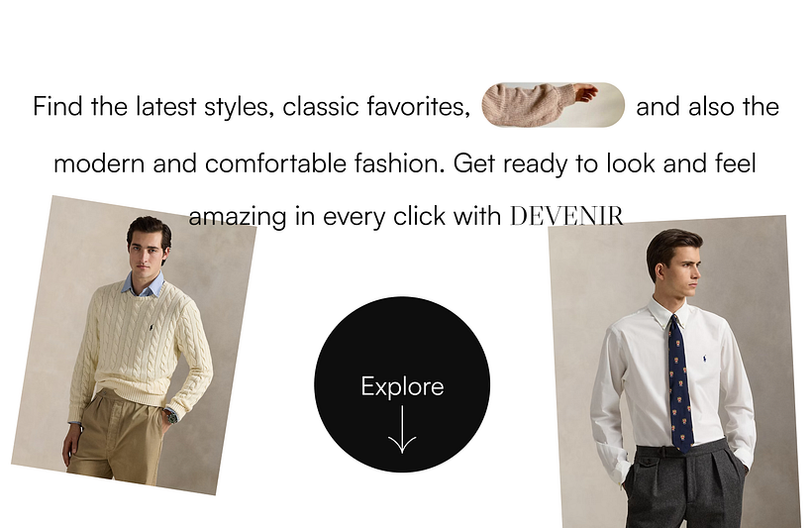Image resolution: width=812 pixels, height=528 pixels.
Task: Click the wristwatch on the left model
Action: [171, 415]
